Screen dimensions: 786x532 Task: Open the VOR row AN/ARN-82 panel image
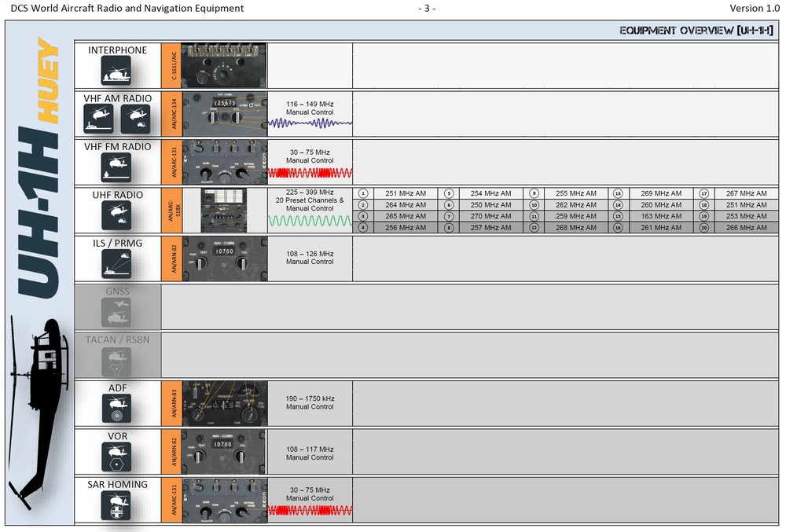223,451
